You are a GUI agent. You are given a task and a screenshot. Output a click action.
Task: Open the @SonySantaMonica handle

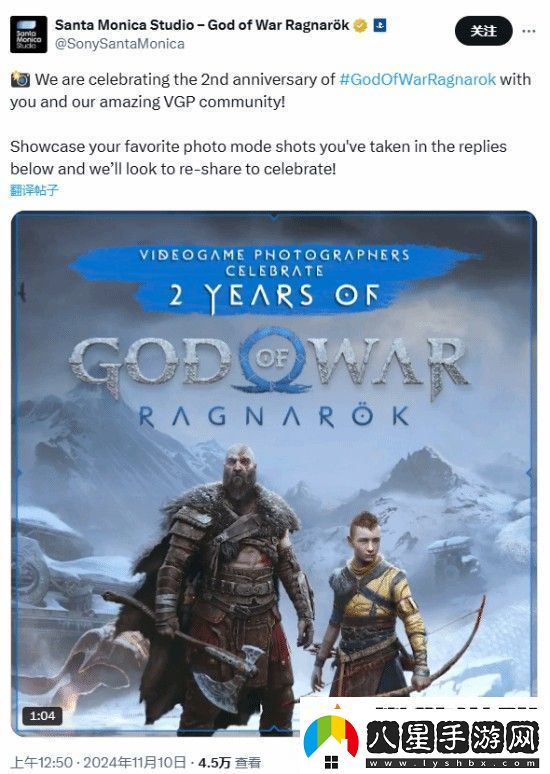click(119, 44)
